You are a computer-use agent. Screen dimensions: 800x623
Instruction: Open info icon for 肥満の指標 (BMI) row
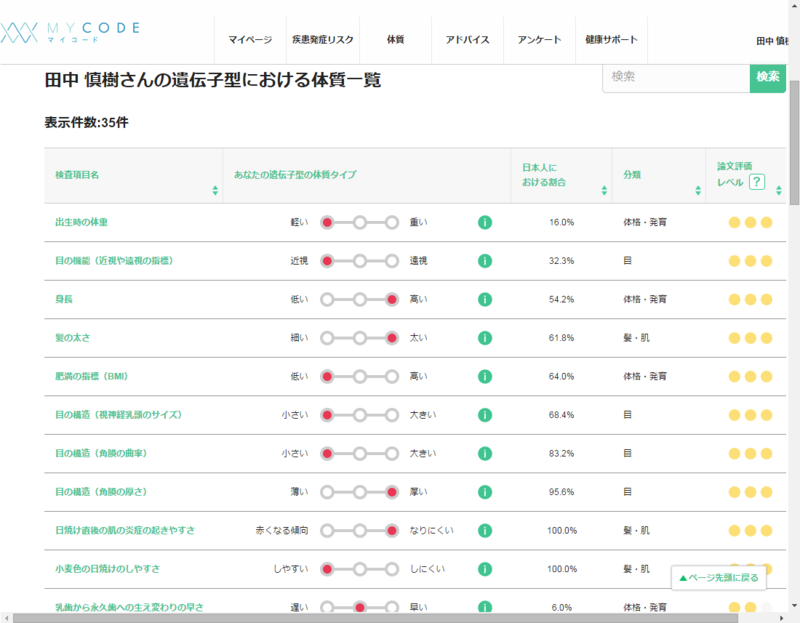click(x=485, y=377)
